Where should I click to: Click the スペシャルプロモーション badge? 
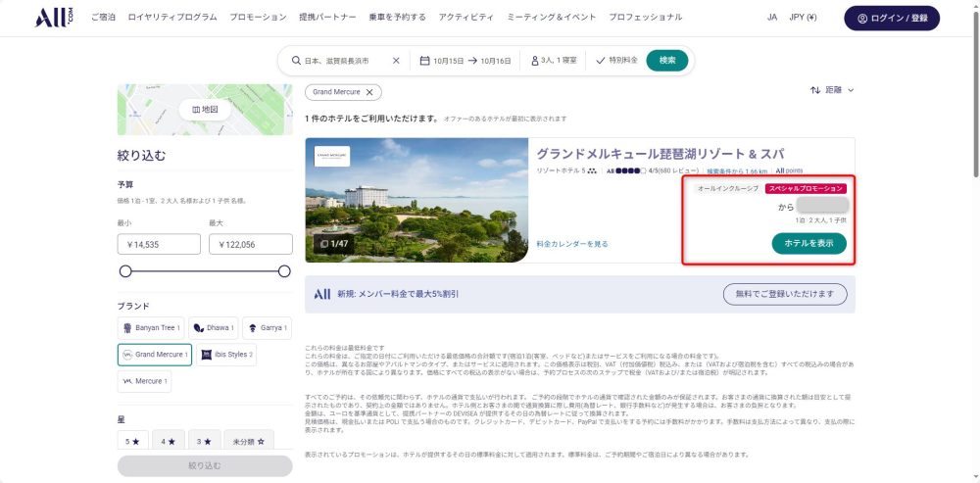tap(806, 188)
